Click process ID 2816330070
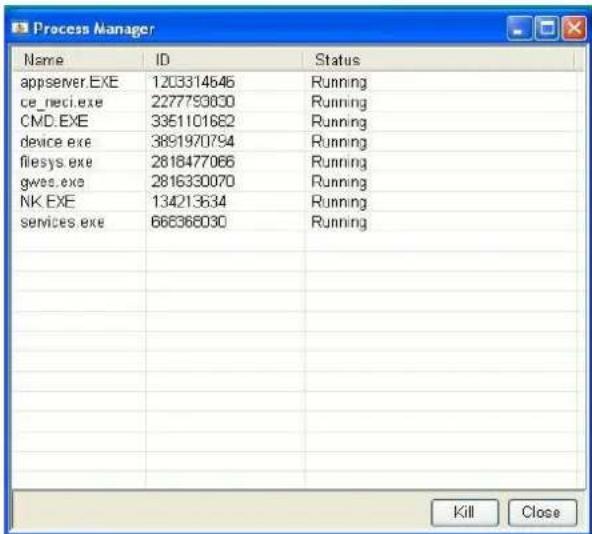 (193, 182)
